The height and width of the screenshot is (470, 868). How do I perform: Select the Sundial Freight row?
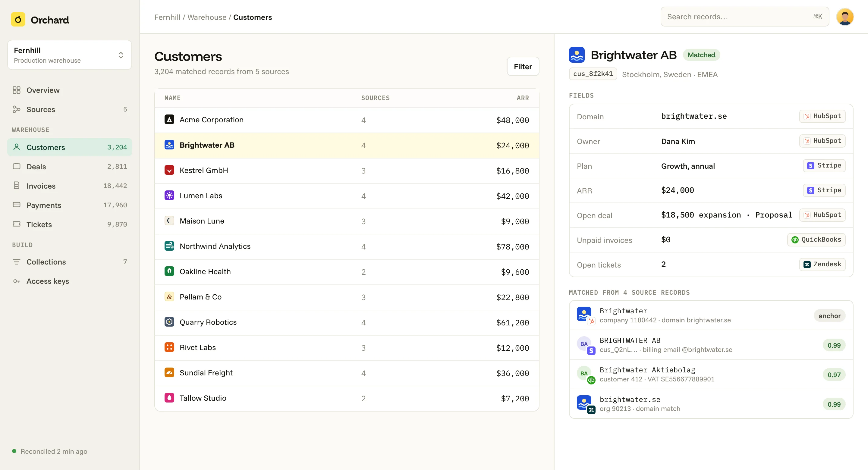pyautogui.click(x=347, y=373)
